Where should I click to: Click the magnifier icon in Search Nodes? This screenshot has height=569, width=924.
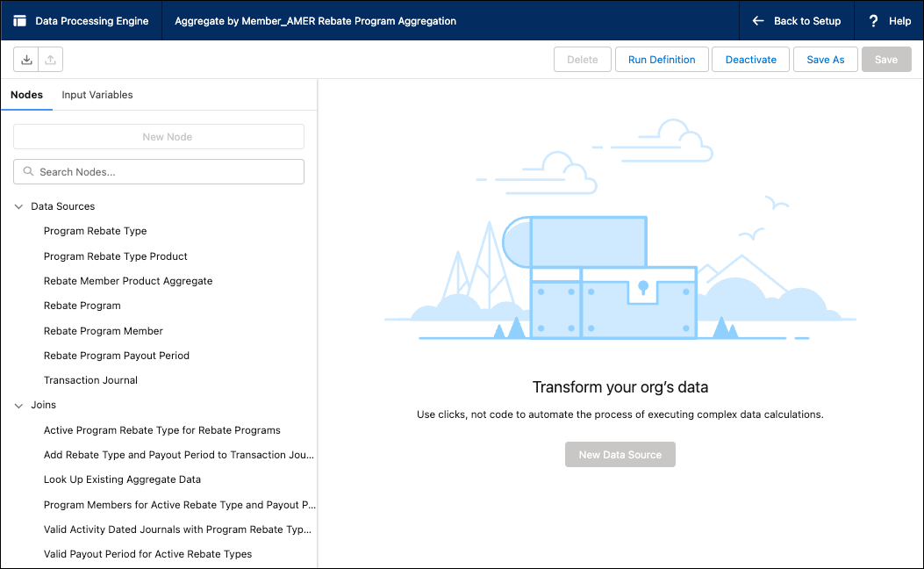(x=27, y=171)
